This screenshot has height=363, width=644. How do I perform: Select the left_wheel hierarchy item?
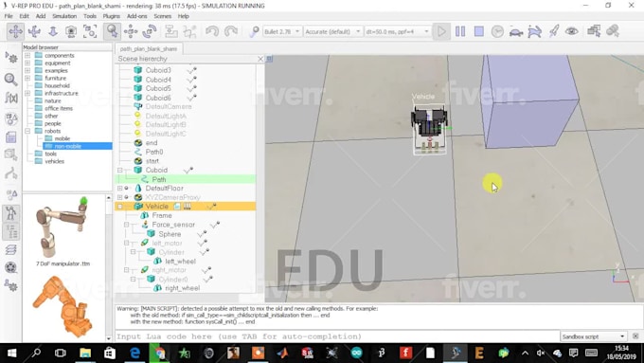[180, 261]
